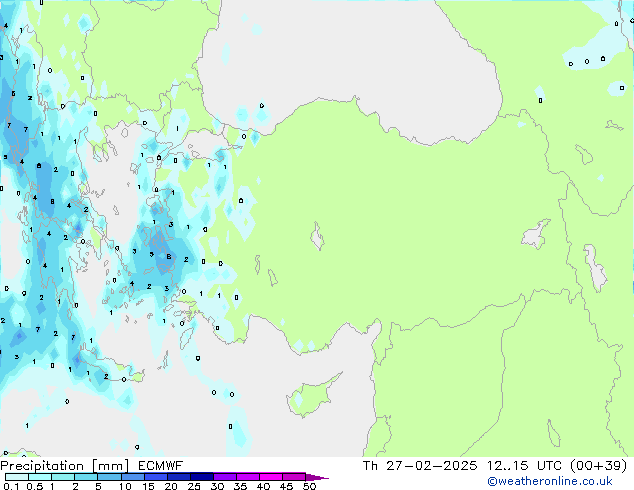This screenshot has height=490, width=634.
Task: Click the island of Crete on the map
Action: click(109, 369)
